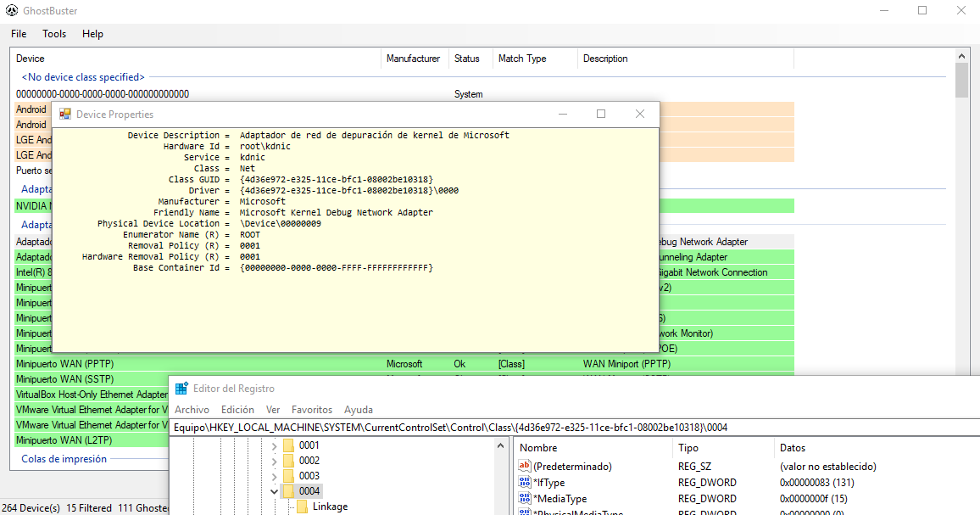Click the string icon next to (Predeterminado)
The height and width of the screenshot is (515, 980).
pos(525,466)
